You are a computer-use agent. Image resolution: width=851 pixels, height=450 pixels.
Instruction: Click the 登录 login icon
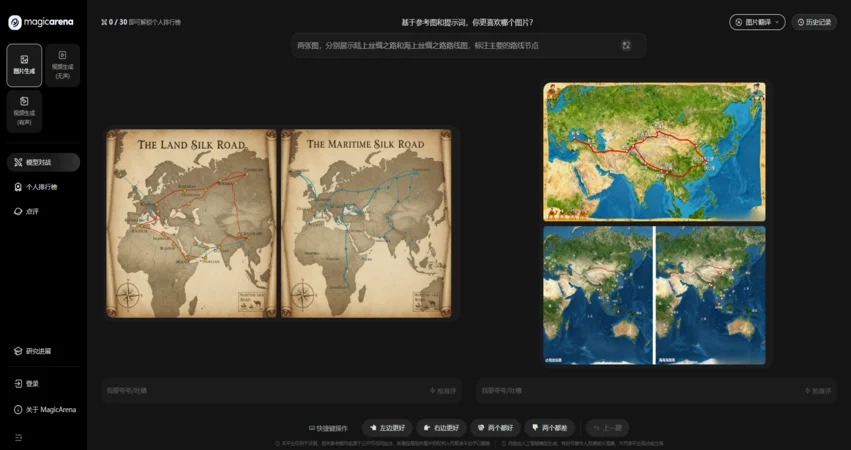coord(18,384)
